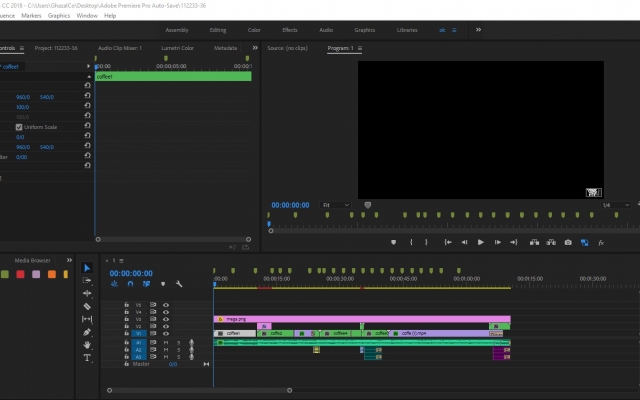Expand hidden workspaces overflow chevron
The image size is (640, 400).
[478, 30]
